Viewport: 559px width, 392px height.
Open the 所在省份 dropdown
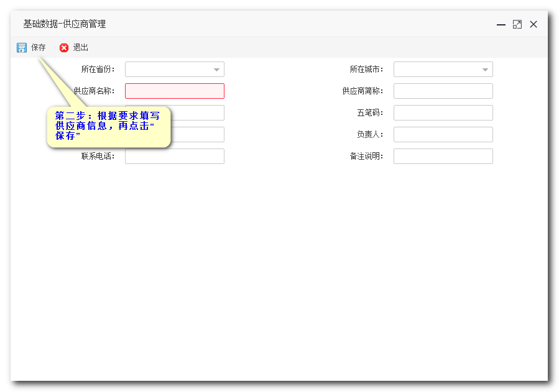tap(175, 70)
